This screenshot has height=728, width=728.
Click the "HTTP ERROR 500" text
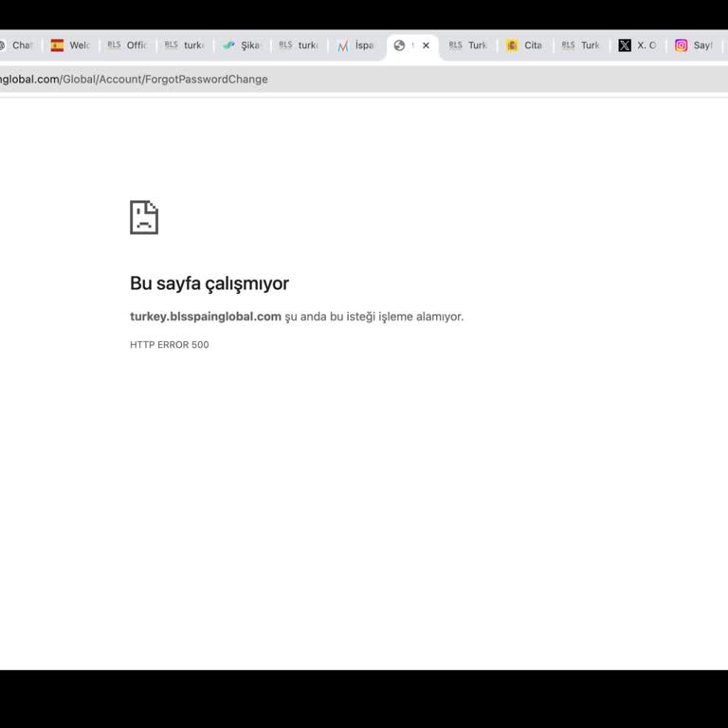[170, 344]
